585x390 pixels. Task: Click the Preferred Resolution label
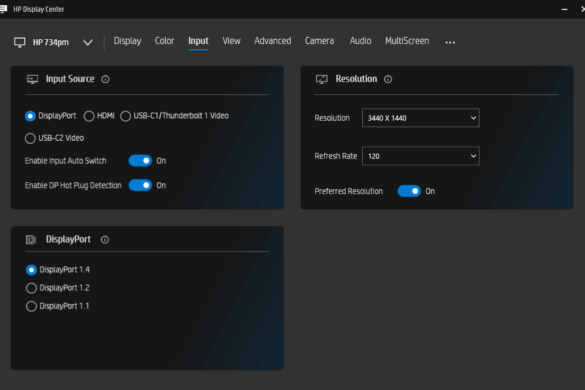point(348,191)
